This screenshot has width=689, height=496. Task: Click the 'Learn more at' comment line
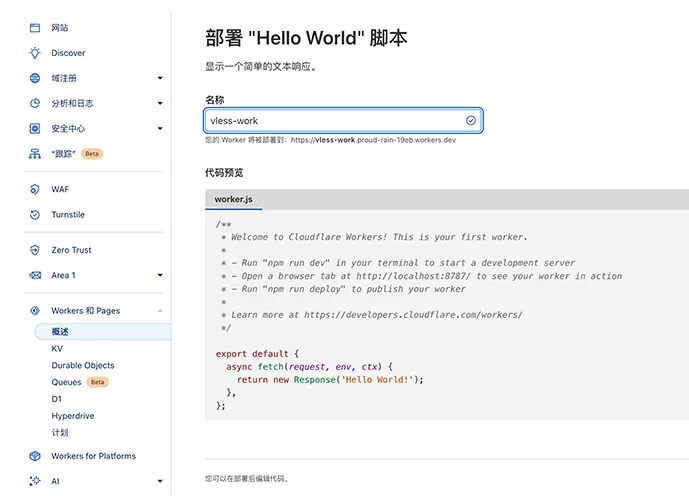[372, 315]
